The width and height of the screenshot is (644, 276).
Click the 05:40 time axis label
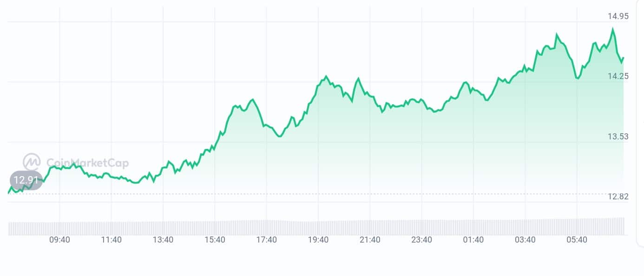tap(577, 240)
